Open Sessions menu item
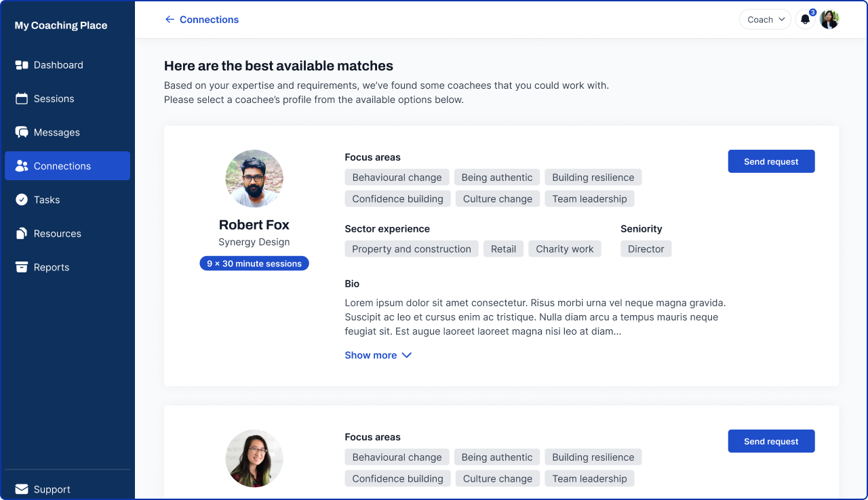This screenshot has width=868, height=500. tap(67, 99)
